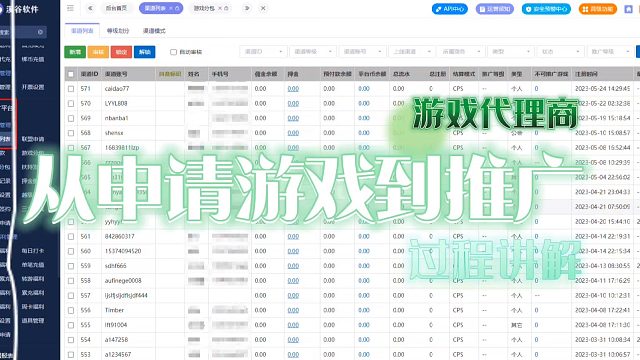Screen dimensions: 640x360
Task: Open the orange 高级功能 button
Action: coord(598,9)
